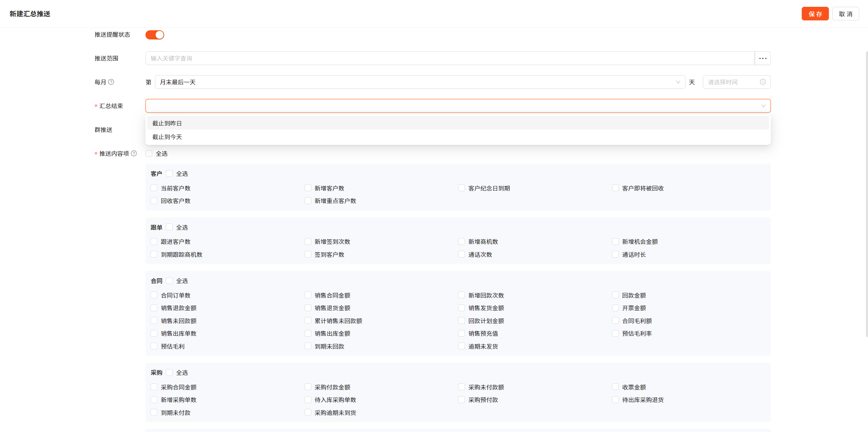Toggle off the 推送提醒状态 switch
868x432 pixels.
[x=155, y=35]
